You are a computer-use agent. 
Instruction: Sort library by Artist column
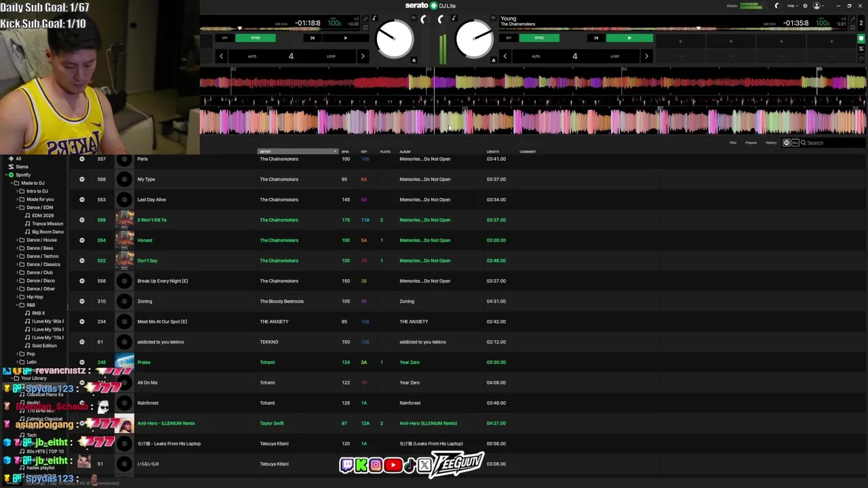[x=297, y=152]
